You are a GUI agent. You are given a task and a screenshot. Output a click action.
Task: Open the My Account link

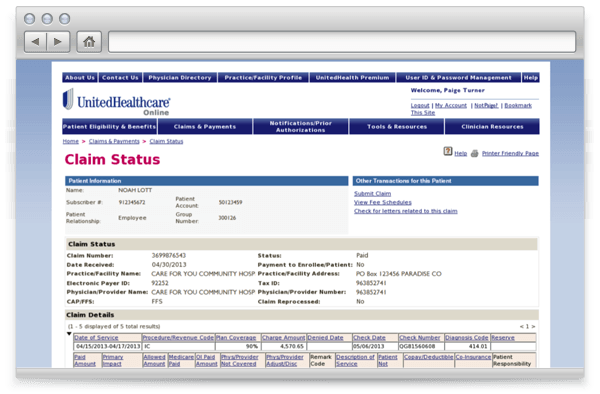point(451,106)
